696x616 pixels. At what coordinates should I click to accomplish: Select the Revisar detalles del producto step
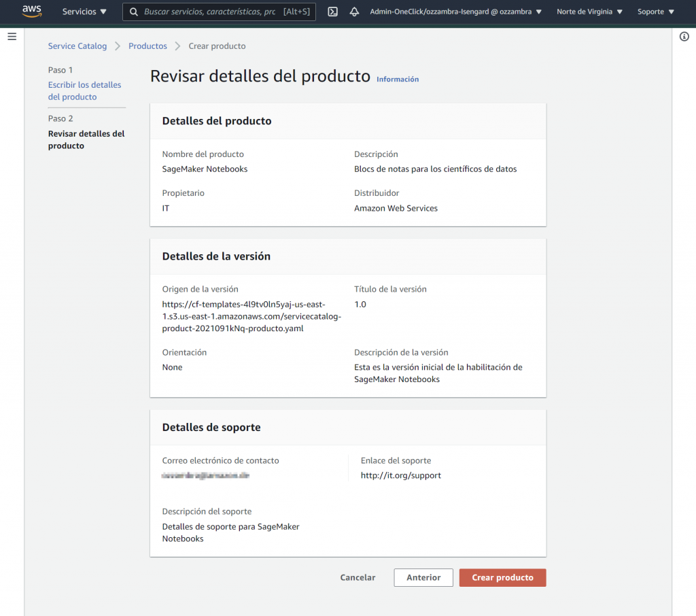tap(86, 139)
